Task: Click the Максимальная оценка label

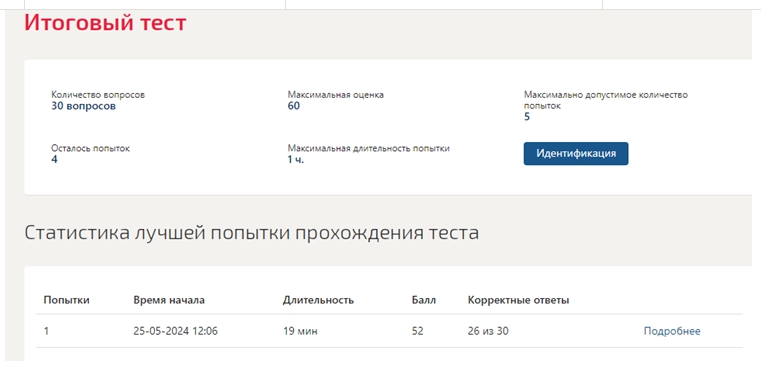Action: 335,95
